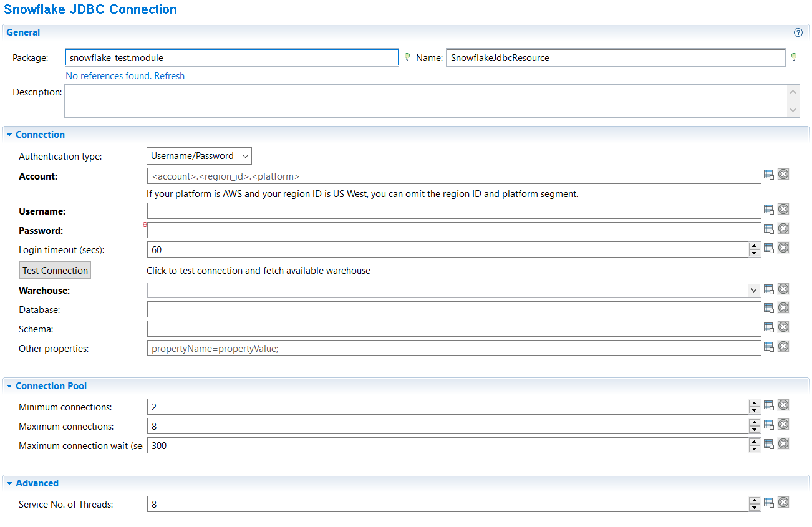
Task: Click lightbulb icon next to Name field
Action: pos(794,57)
